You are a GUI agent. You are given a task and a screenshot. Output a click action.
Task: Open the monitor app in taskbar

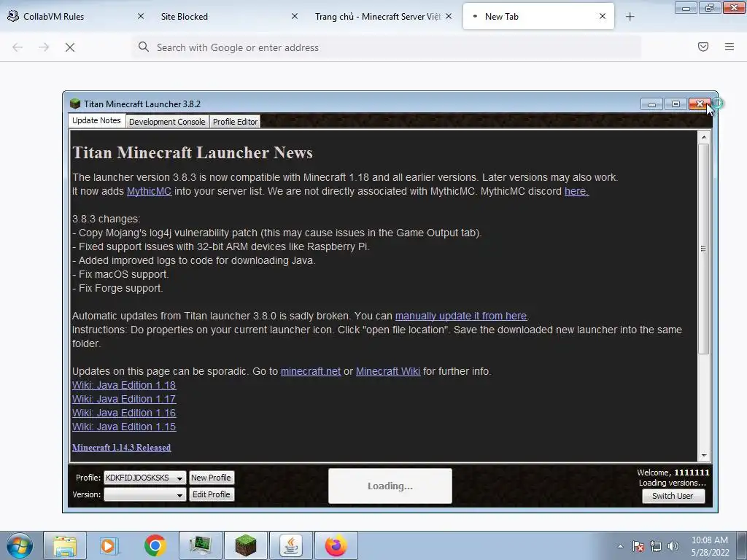(201, 545)
